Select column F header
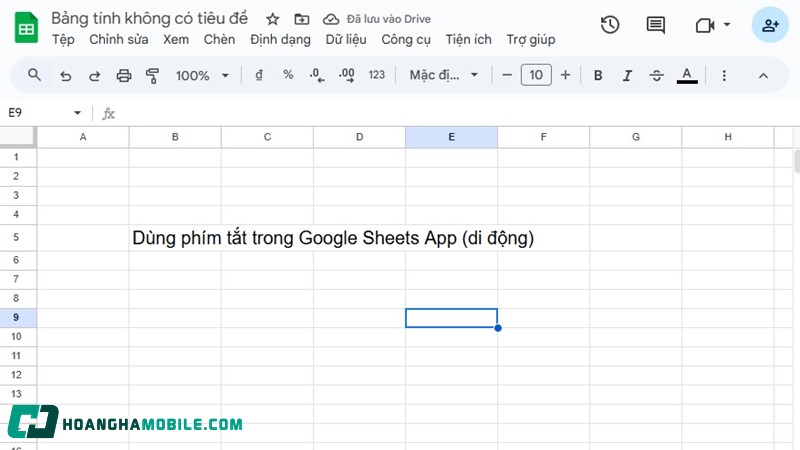Screen dimensions: 800x450 click(x=543, y=137)
